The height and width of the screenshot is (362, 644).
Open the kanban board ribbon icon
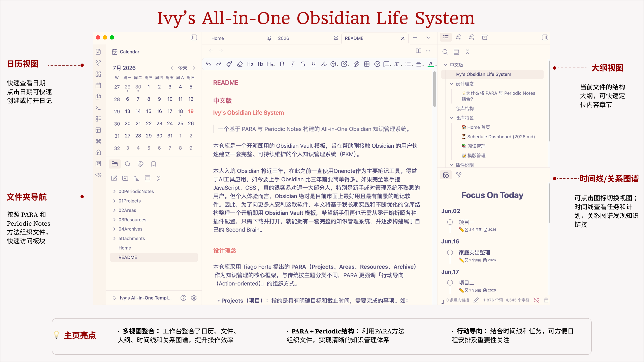[x=98, y=164]
